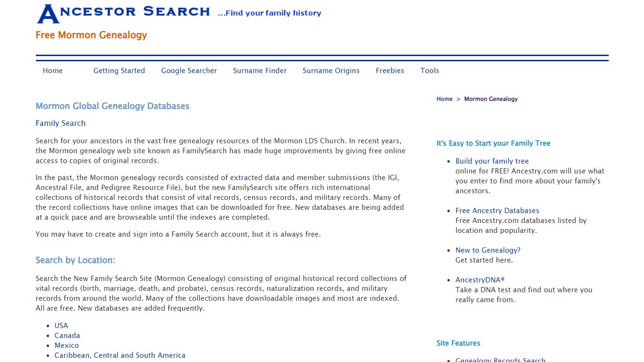The image size is (644, 362).
Task: Open Genealogy Records Search link
Action: point(500,360)
